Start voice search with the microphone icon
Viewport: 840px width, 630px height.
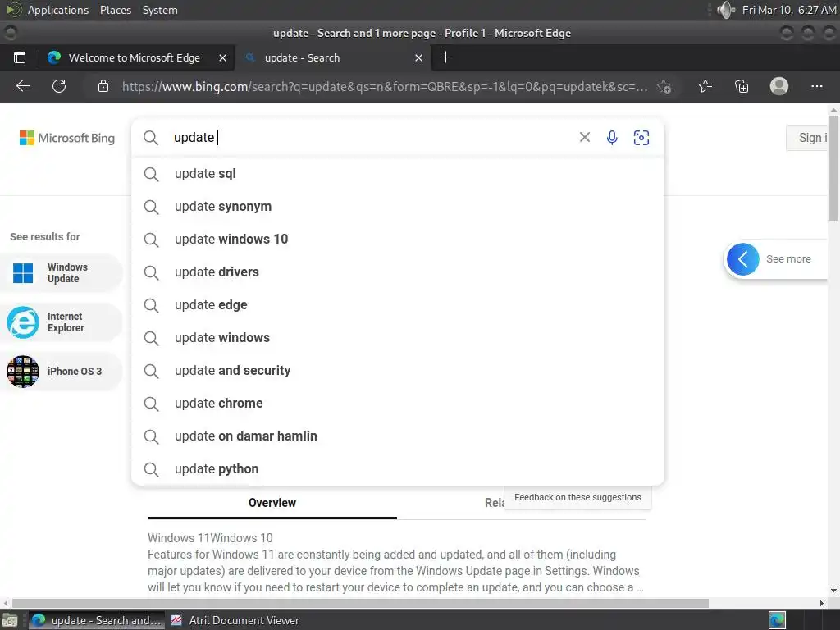point(612,138)
